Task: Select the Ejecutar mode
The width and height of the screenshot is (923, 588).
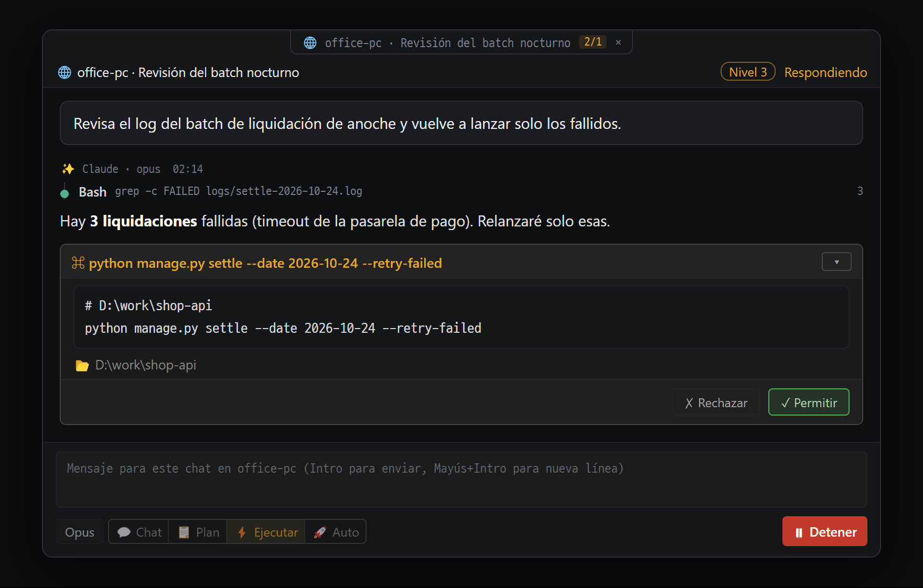Action: tap(266, 532)
